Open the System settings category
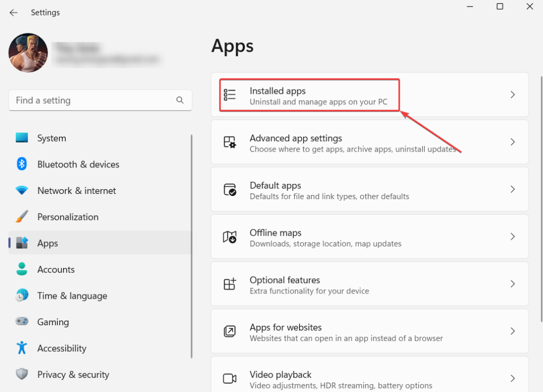The height and width of the screenshot is (392, 543). point(100,138)
